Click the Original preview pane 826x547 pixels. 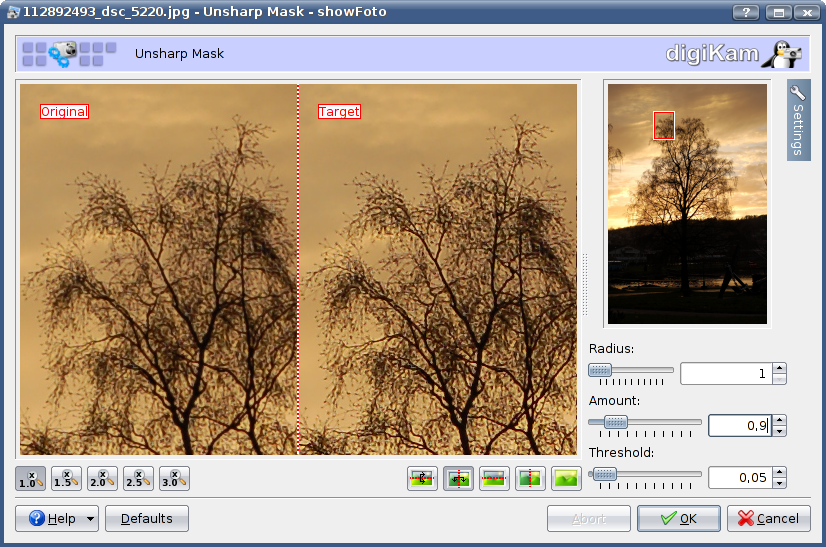tap(159, 269)
